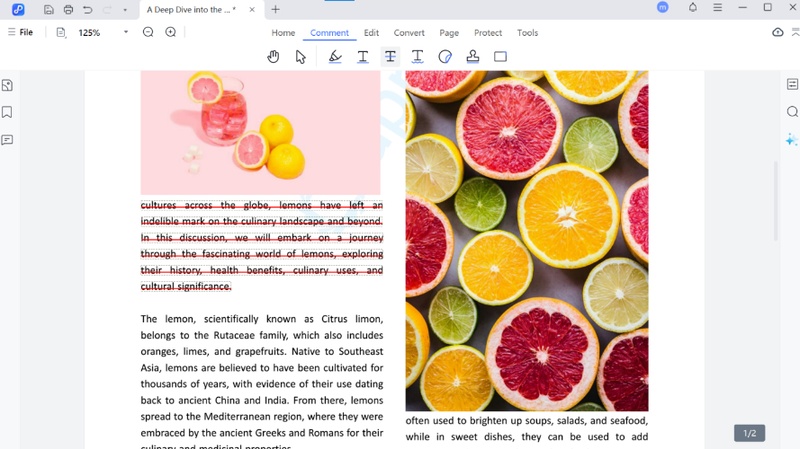Screen dimensions: 800x449
Task: Collapse the ribbon toolbar chevron
Action: coord(796,32)
